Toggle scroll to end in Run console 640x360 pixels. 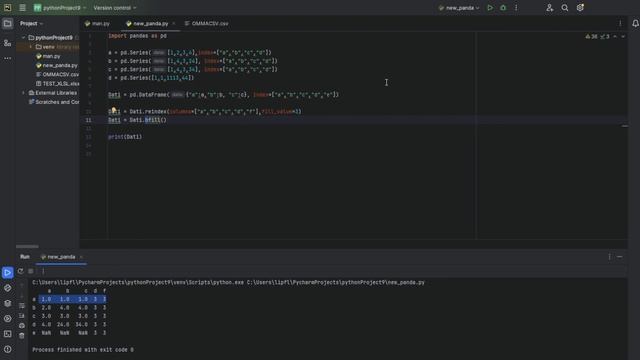(x=22, y=316)
